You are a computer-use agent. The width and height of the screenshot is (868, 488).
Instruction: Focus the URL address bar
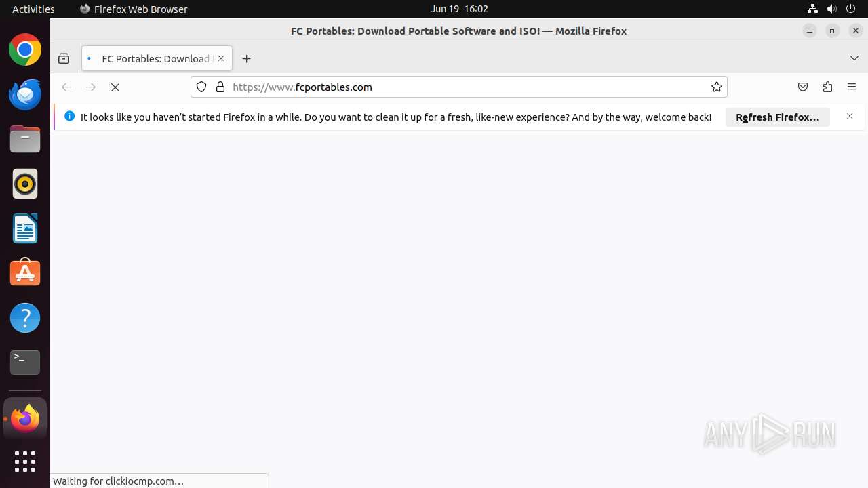(x=468, y=87)
